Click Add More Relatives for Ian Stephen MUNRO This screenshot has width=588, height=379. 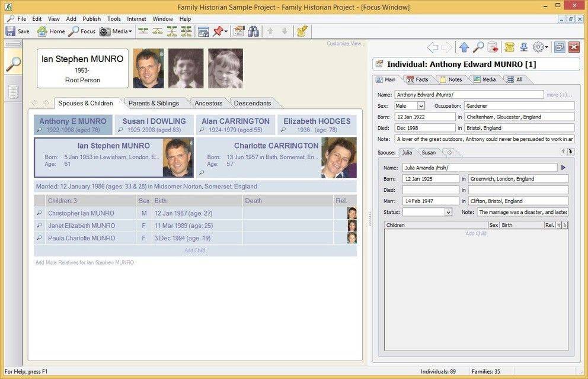84,262
